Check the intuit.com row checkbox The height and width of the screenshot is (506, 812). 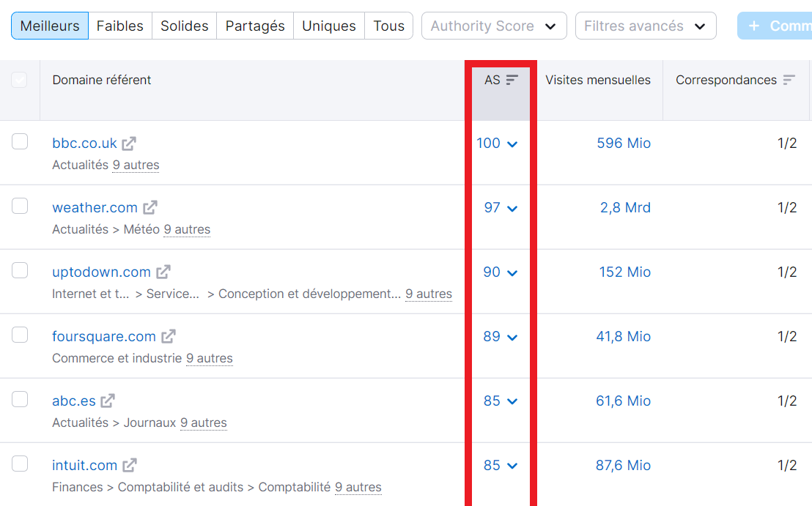pyautogui.click(x=20, y=464)
